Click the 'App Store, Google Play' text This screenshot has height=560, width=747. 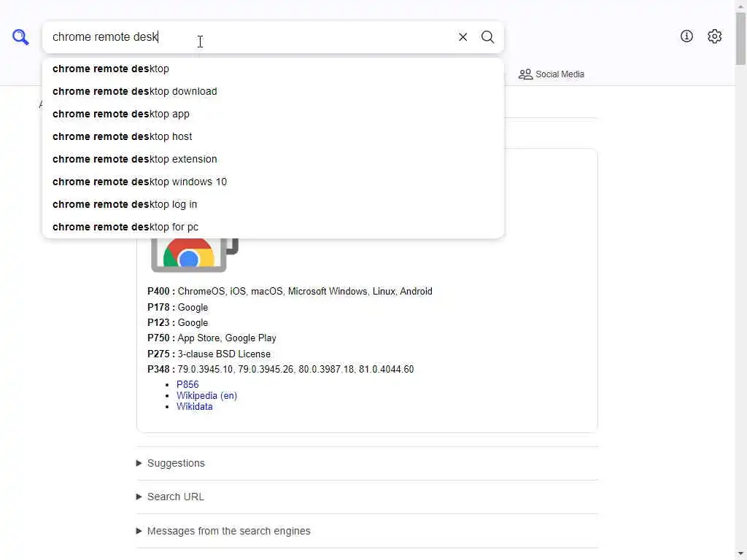click(x=227, y=338)
